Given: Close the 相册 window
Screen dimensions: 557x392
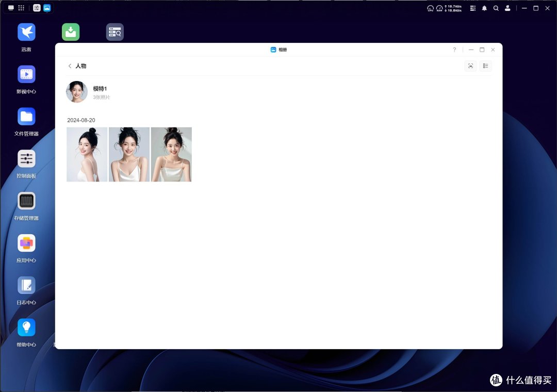Looking at the screenshot, I should coord(493,50).
